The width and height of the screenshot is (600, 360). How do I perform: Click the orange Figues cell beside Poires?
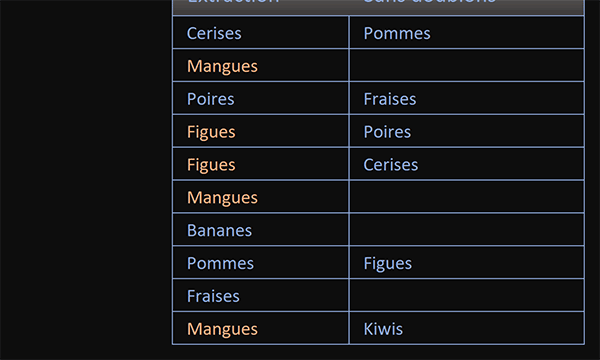click(261, 131)
